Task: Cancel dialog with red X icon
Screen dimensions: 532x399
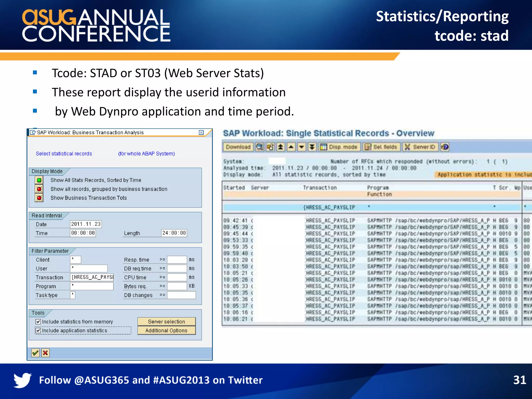Action: pyautogui.click(x=45, y=353)
